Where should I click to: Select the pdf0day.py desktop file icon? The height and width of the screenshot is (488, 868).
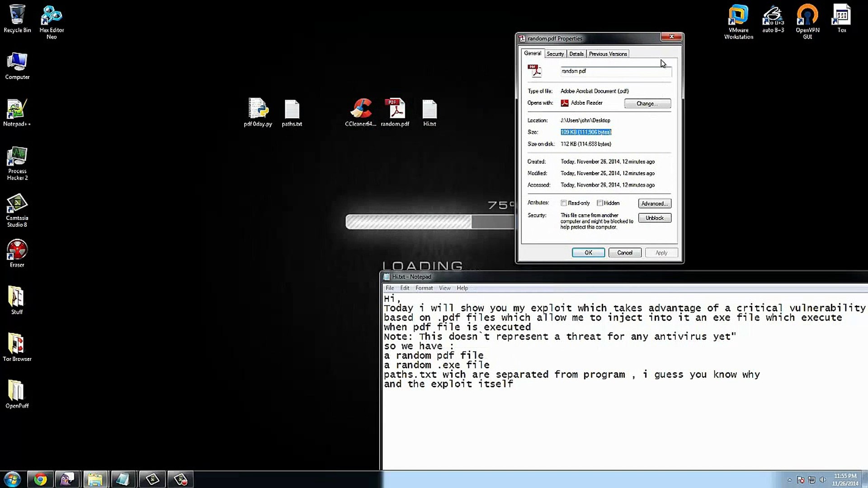258,110
